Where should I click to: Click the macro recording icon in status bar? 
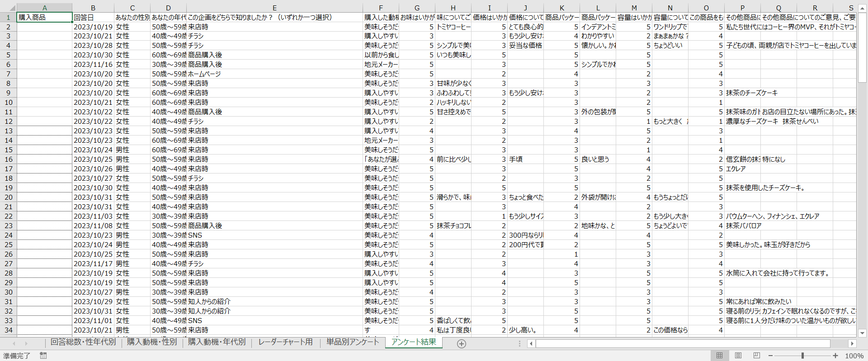(x=43, y=356)
